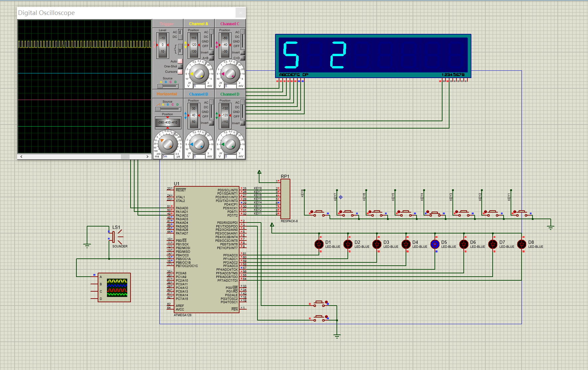Select the 8-digit seven-segment display
Viewport: 588px width, 370px height.
[x=373, y=56]
